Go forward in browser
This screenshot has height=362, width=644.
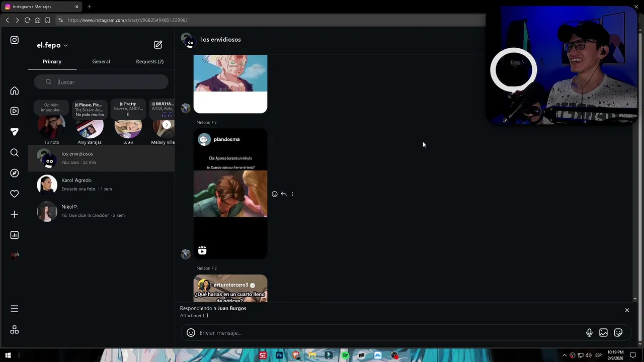pos(17,20)
